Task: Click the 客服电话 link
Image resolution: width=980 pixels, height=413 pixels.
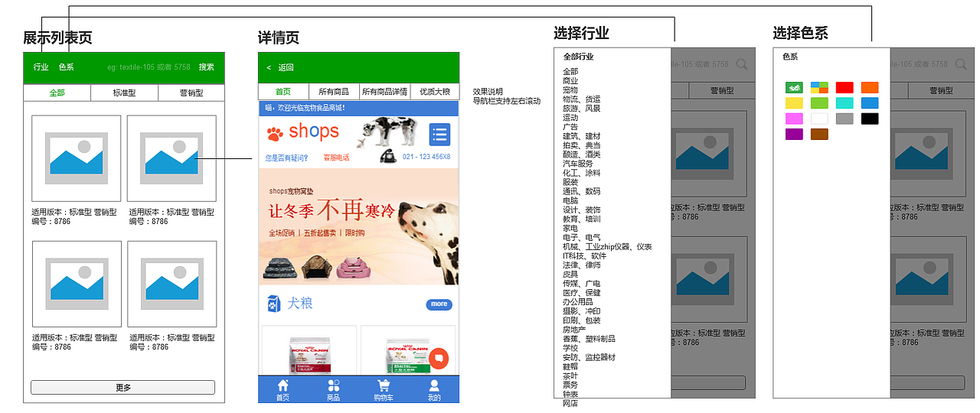Action: [x=336, y=158]
